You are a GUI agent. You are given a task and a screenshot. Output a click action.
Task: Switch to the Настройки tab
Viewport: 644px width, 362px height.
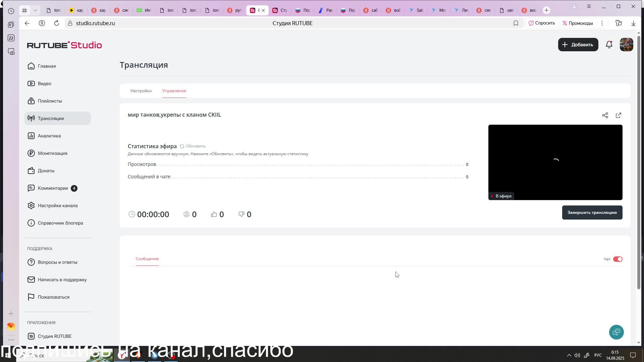tap(141, 91)
